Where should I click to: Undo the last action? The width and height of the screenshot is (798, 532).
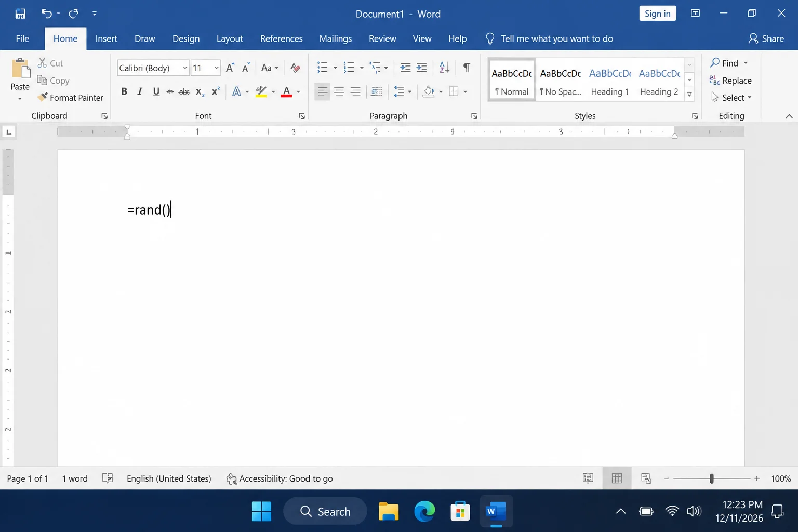pyautogui.click(x=46, y=14)
